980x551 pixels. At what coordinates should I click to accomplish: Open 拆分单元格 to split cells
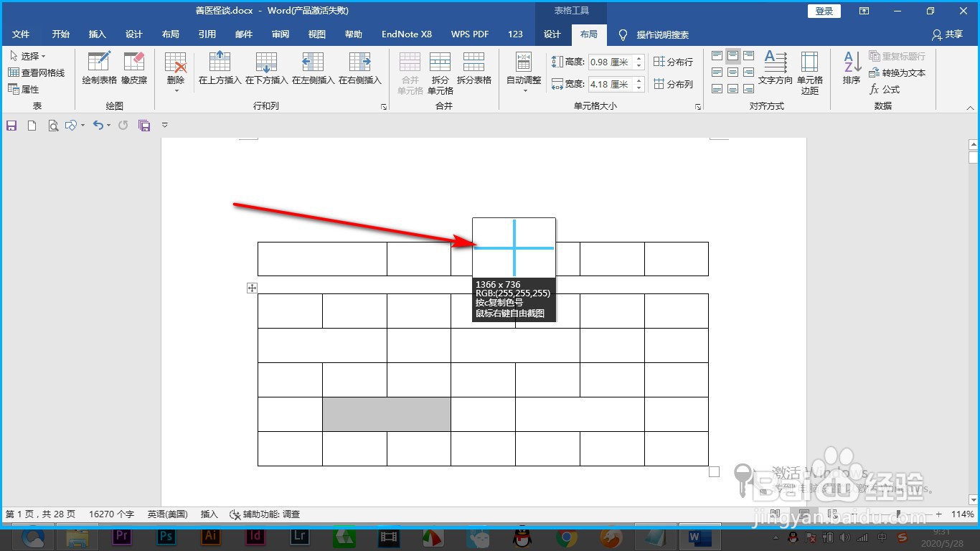pos(440,68)
